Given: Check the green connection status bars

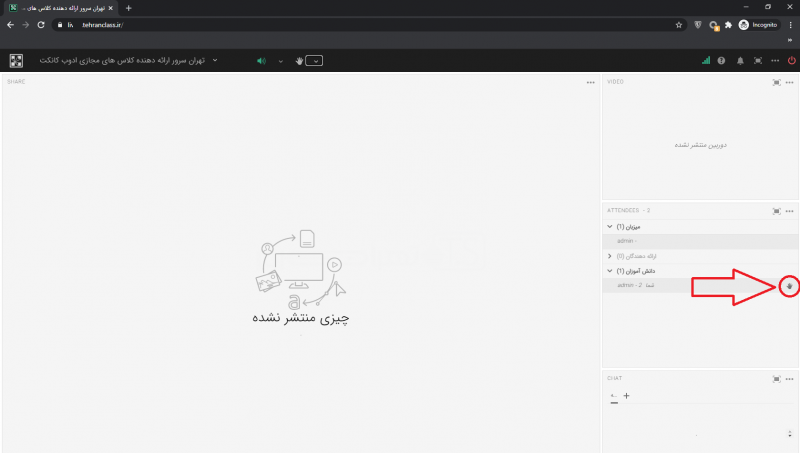Looking at the screenshot, I should tap(705, 61).
